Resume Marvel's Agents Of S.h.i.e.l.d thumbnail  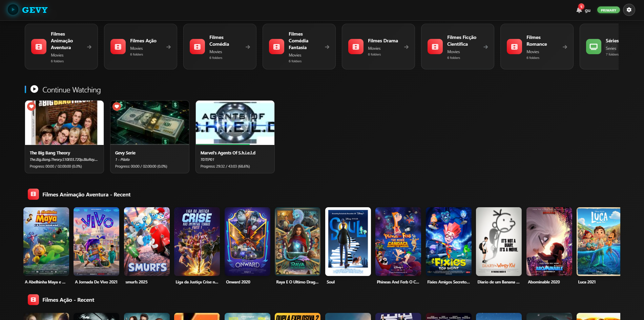(235, 123)
